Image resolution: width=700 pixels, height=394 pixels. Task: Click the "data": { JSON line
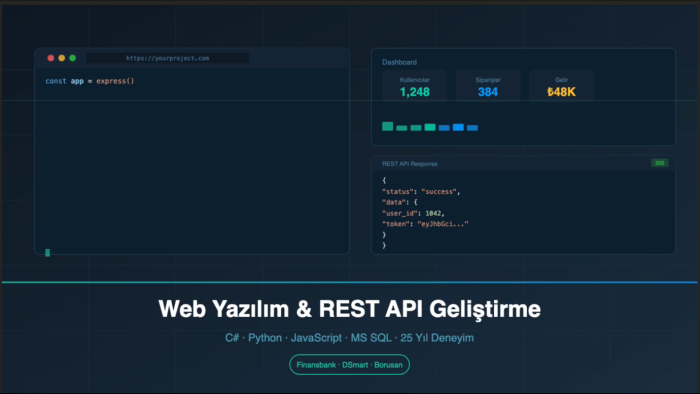point(400,202)
